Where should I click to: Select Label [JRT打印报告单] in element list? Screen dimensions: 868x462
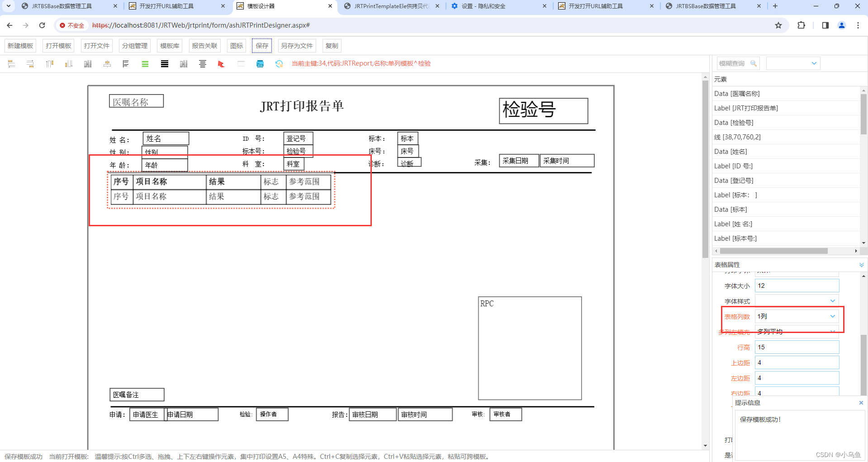coord(786,108)
